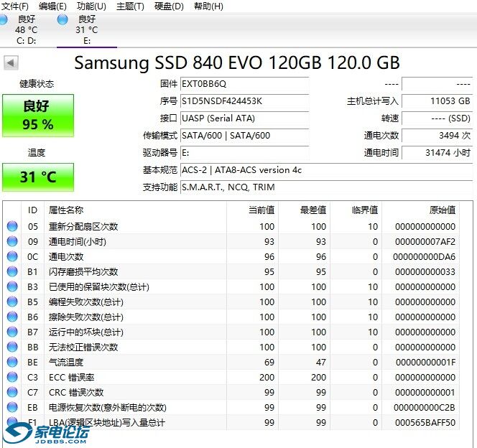Click status orb of row 0C 通电次数
Image resolution: width=477 pixels, height=448 pixels.
click(12, 256)
